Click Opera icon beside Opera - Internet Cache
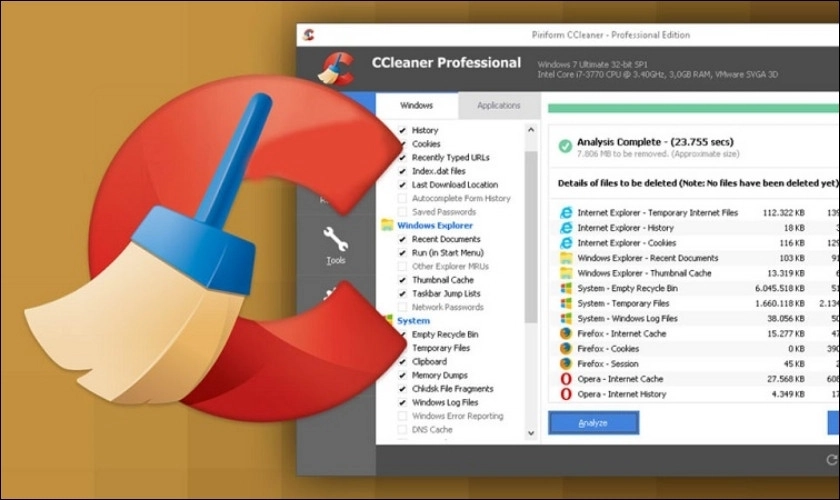 [x=566, y=379]
